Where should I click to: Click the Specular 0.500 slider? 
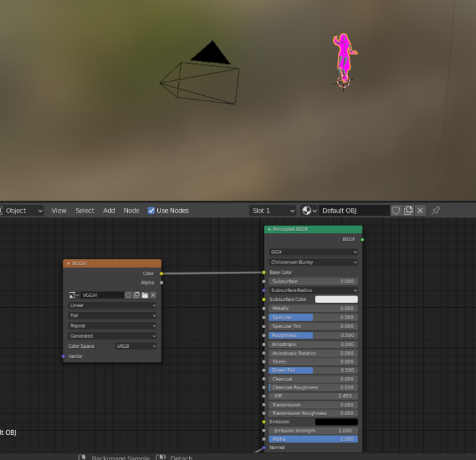(313, 317)
